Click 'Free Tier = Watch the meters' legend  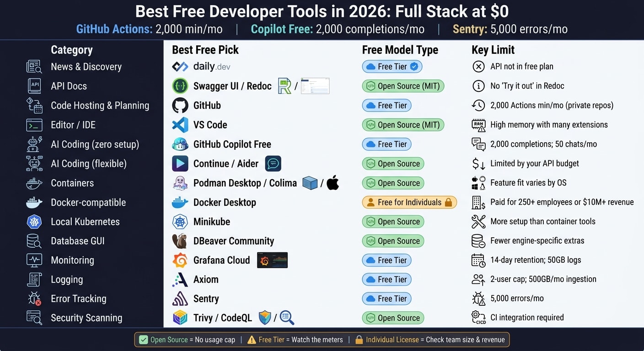click(x=295, y=340)
